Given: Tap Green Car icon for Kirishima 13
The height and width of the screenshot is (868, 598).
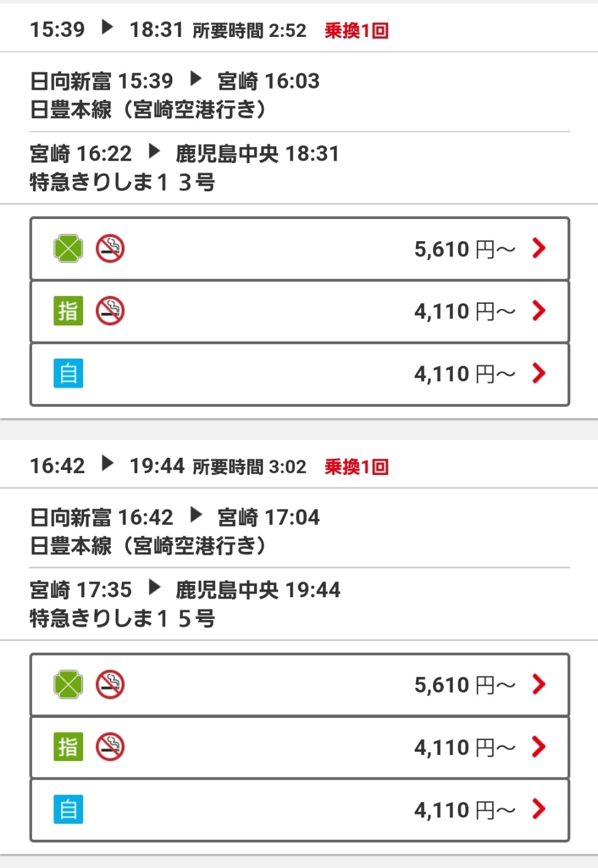Looking at the screenshot, I should coord(68,249).
